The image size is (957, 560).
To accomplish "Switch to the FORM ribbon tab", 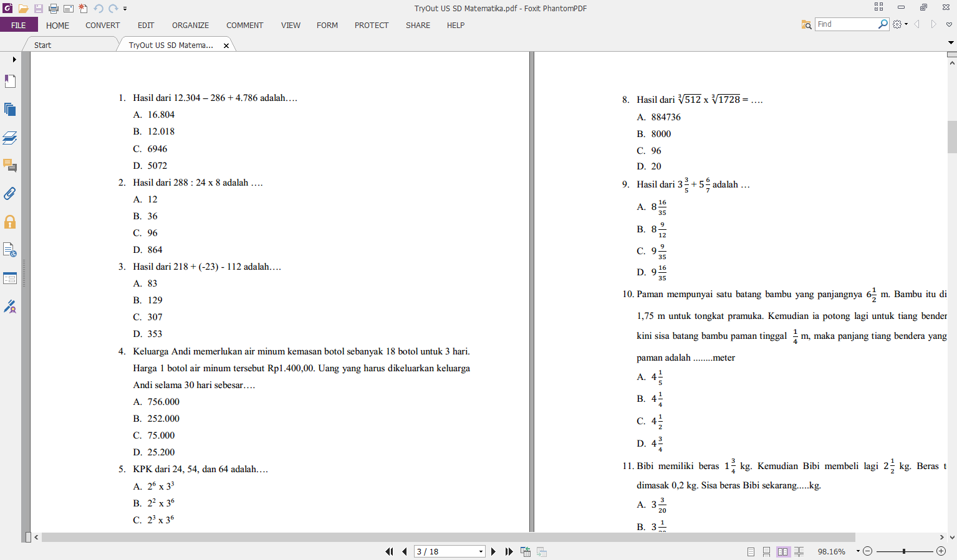I will (327, 25).
